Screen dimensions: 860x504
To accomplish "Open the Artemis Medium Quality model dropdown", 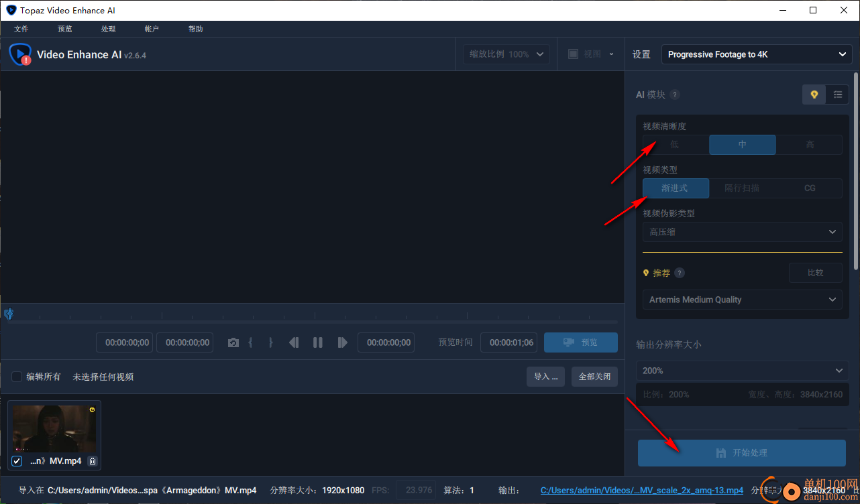I will 743,300.
